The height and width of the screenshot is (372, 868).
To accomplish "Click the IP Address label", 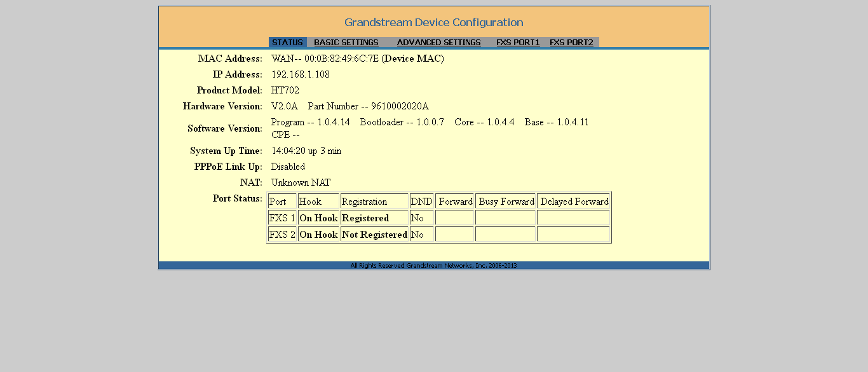I will pos(237,74).
